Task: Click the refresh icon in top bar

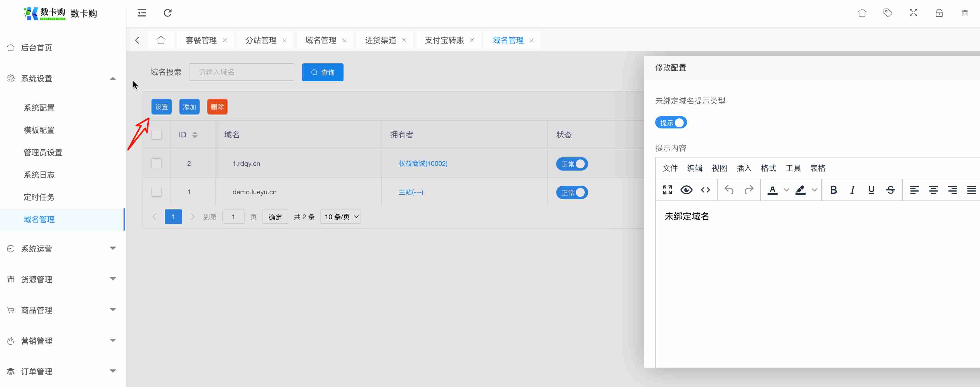Action: click(x=167, y=13)
